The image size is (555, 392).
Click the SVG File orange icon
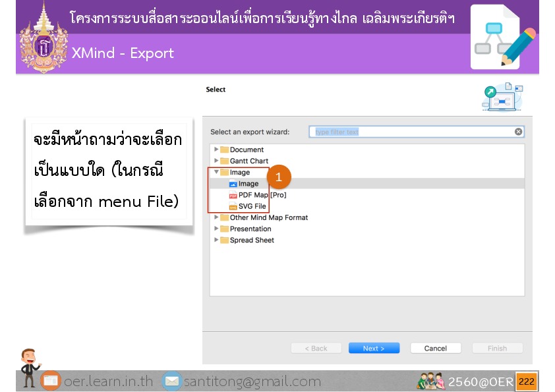(233, 206)
